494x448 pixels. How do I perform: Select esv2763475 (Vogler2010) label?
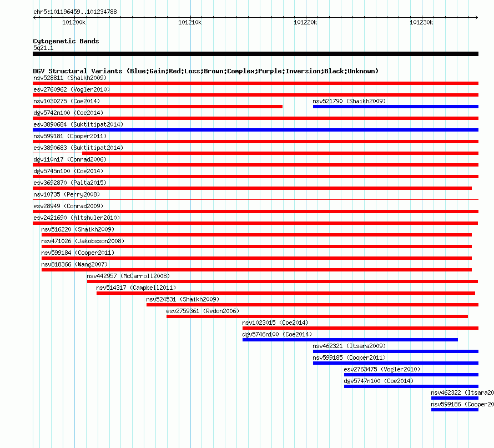[x=382, y=369]
